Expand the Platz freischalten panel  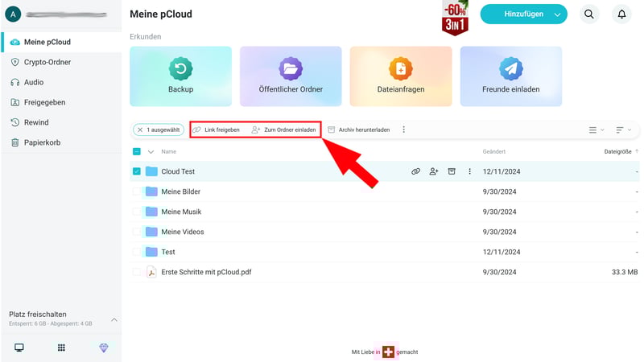click(x=114, y=319)
